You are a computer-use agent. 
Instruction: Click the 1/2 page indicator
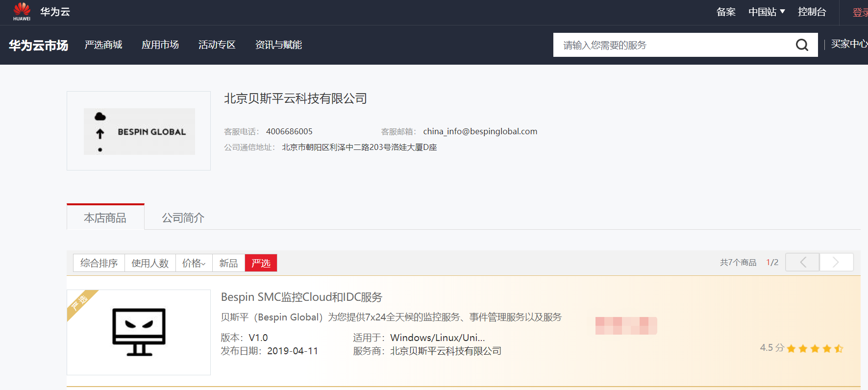[772, 263]
